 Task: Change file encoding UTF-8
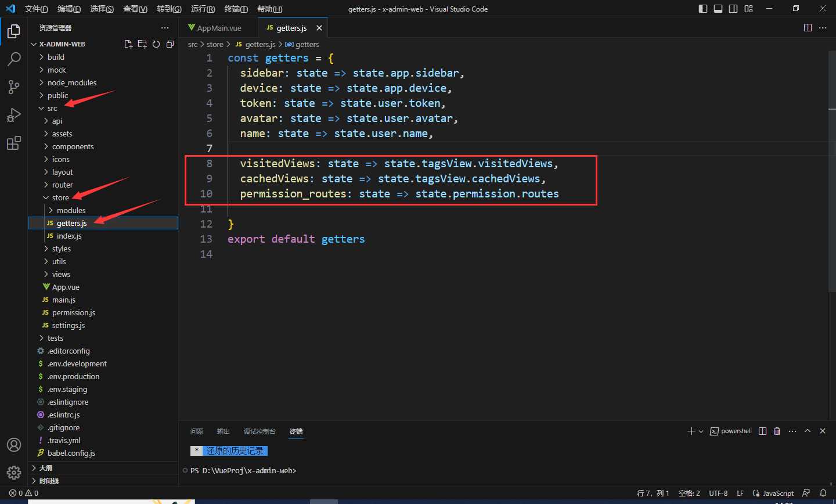pyautogui.click(x=718, y=493)
